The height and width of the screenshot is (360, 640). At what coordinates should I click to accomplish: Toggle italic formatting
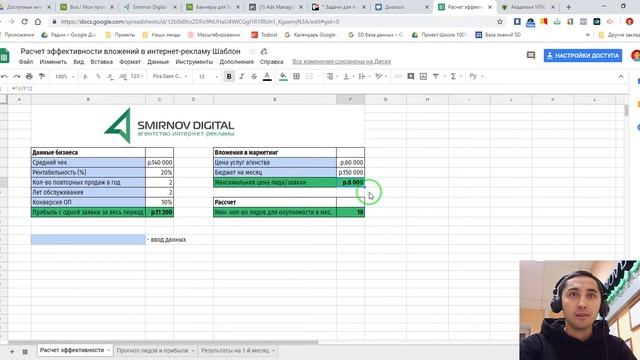point(242,76)
